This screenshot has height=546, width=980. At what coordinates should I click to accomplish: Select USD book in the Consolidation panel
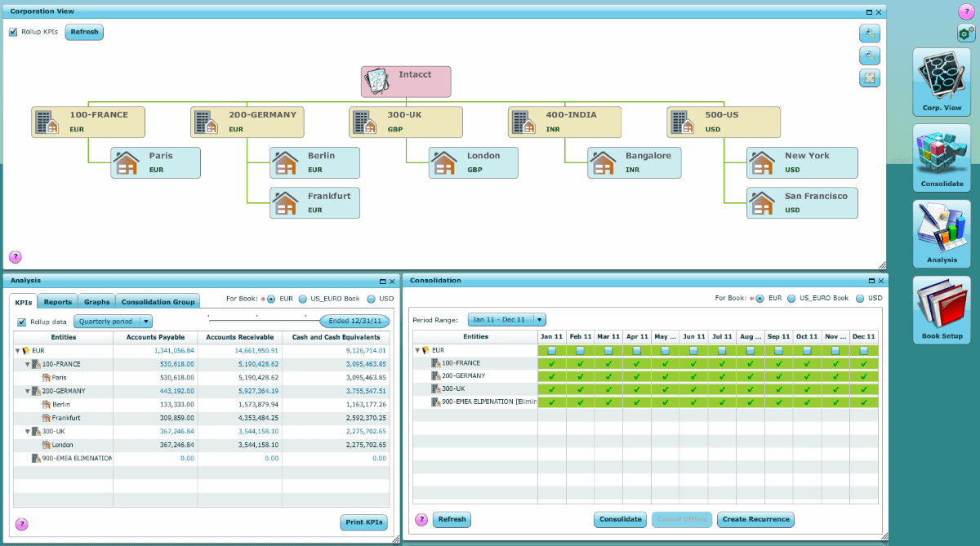click(x=860, y=299)
